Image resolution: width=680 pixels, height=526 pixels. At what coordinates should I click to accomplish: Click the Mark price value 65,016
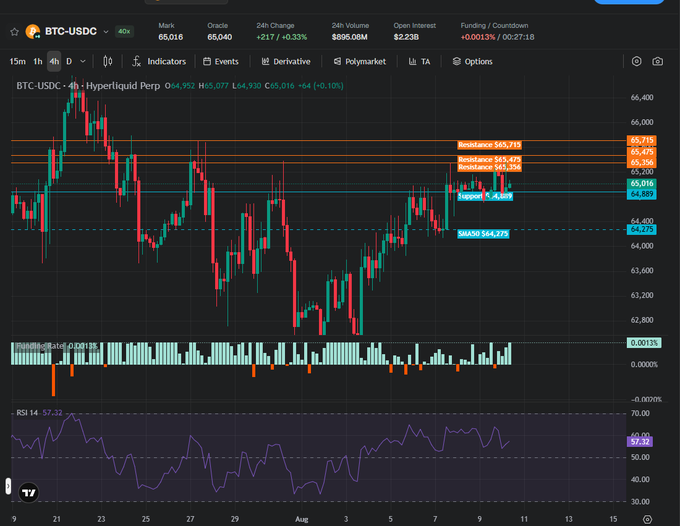[170, 37]
